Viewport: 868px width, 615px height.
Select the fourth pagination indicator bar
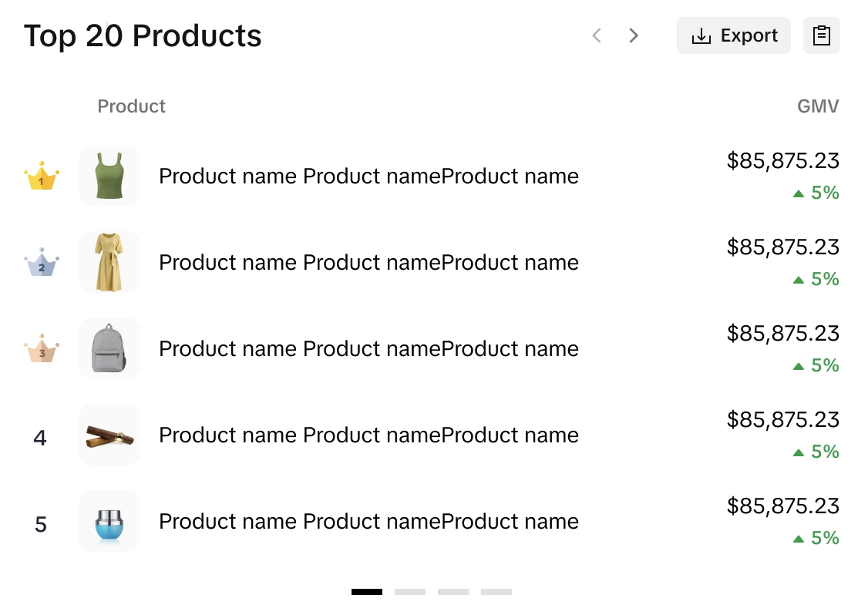[496, 592]
